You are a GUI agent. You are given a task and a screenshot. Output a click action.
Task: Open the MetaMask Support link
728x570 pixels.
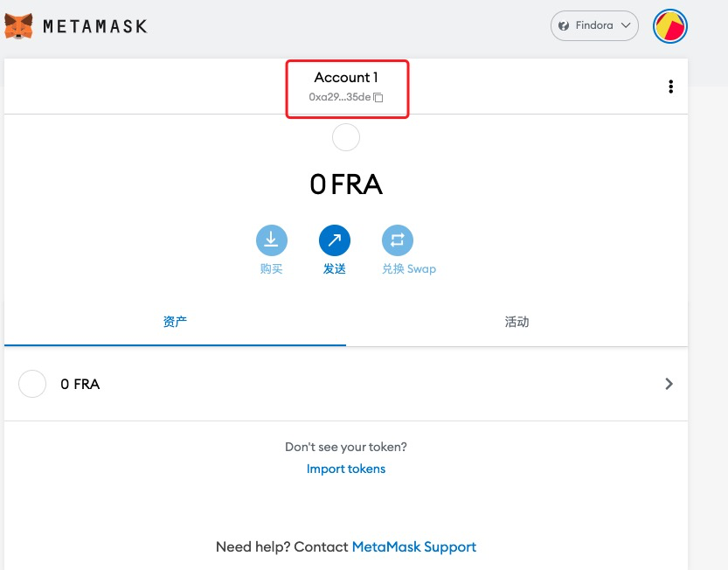coord(413,546)
